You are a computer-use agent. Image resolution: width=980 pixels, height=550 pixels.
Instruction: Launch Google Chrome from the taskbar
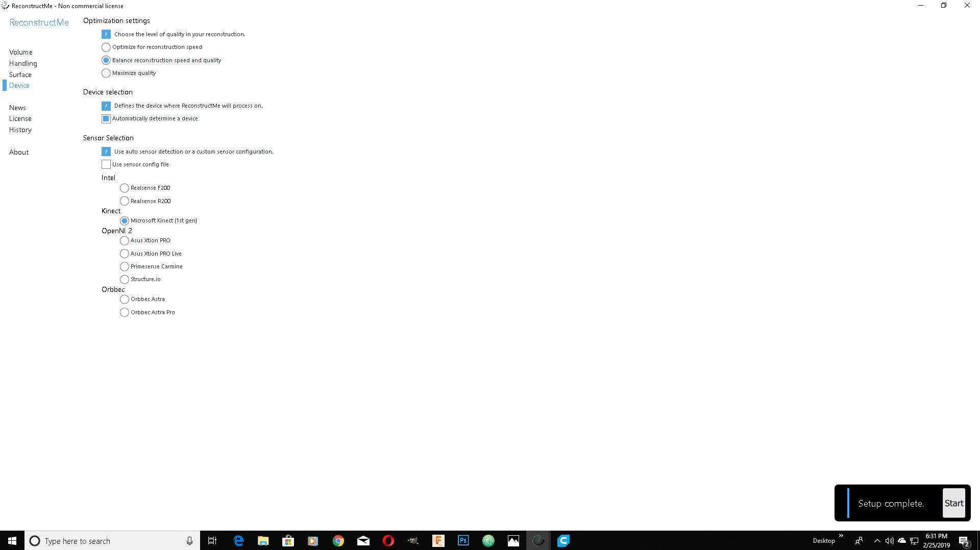click(338, 541)
